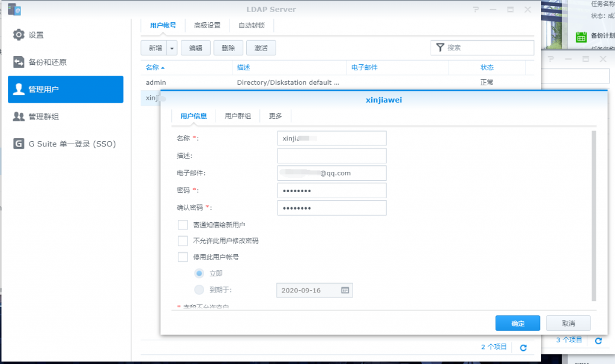Select the 管理群组 group icon
615x364 pixels.
click(x=19, y=117)
